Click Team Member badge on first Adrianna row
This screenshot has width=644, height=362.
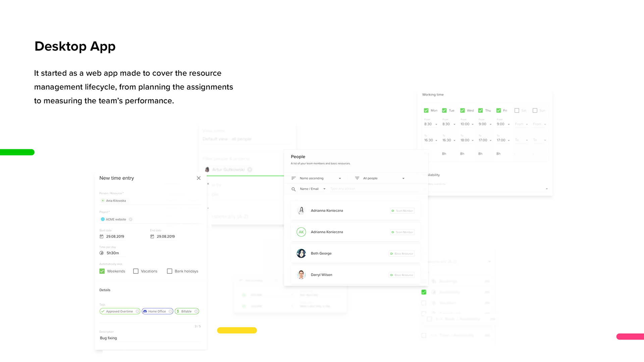pos(402,211)
